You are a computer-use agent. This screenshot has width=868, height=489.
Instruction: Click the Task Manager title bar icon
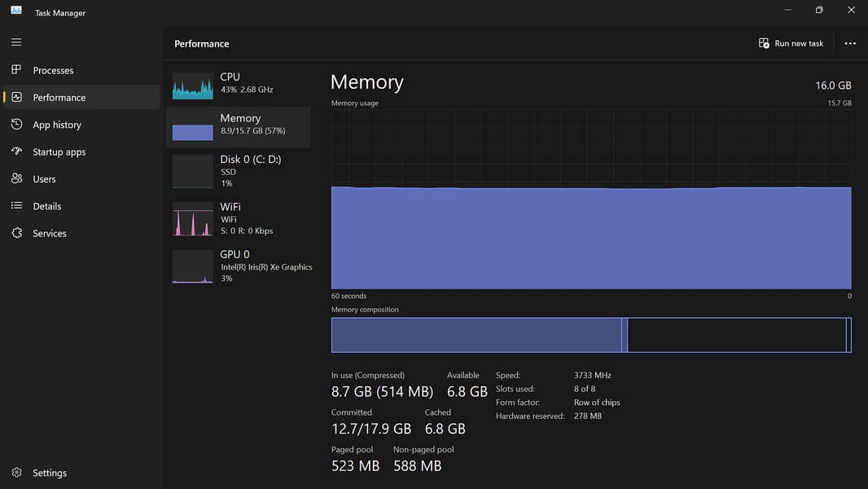[16, 12]
